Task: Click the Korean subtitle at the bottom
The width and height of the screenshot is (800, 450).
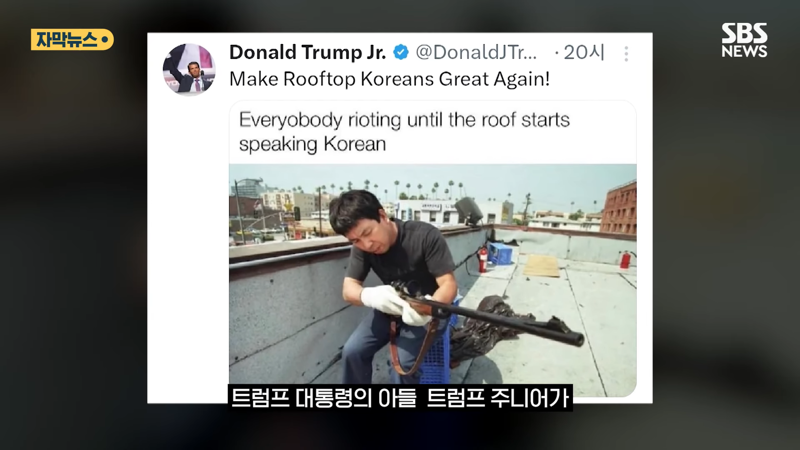Action: tap(400, 398)
